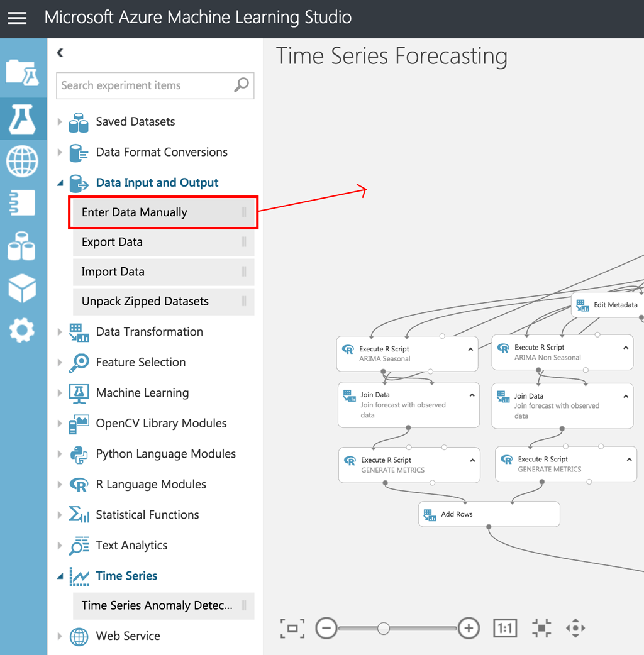644x655 pixels.
Task: Expand the OpenCV Library Modules arrow
Action: pyautogui.click(x=60, y=423)
